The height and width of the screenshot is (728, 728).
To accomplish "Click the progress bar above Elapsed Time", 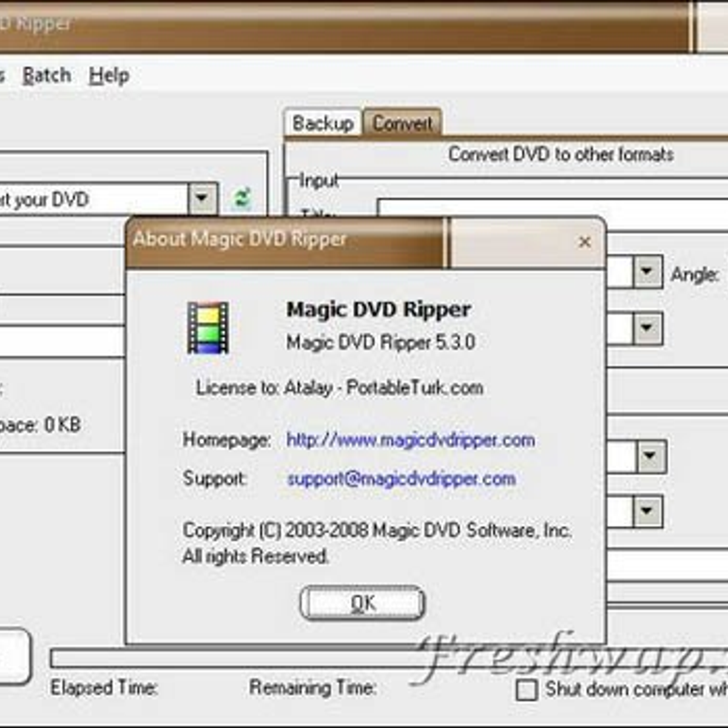I will pyautogui.click(x=388, y=659).
